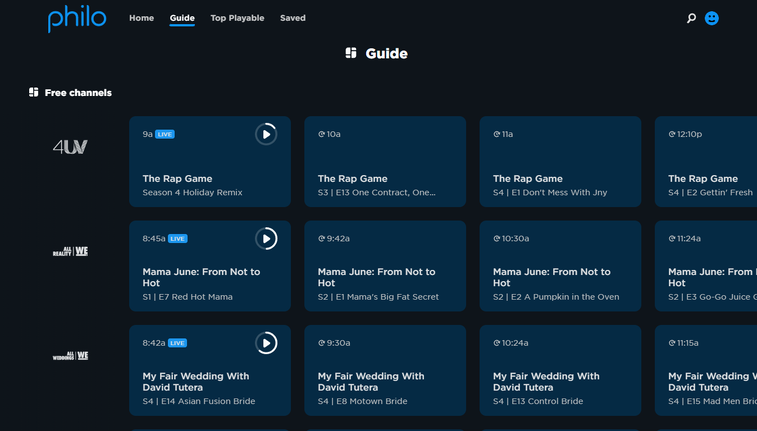757x431 pixels.
Task: Open the profile smiley avatar
Action: (x=712, y=18)
